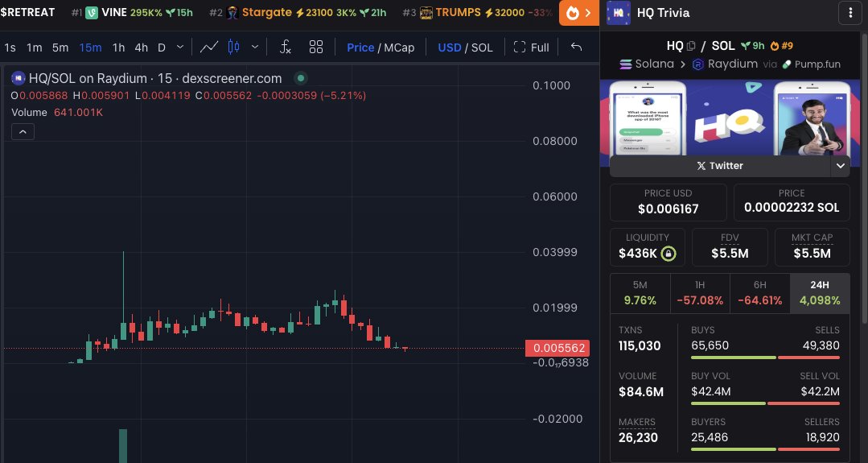Open the multi-chart layout grid icon

tap(316, 48)
